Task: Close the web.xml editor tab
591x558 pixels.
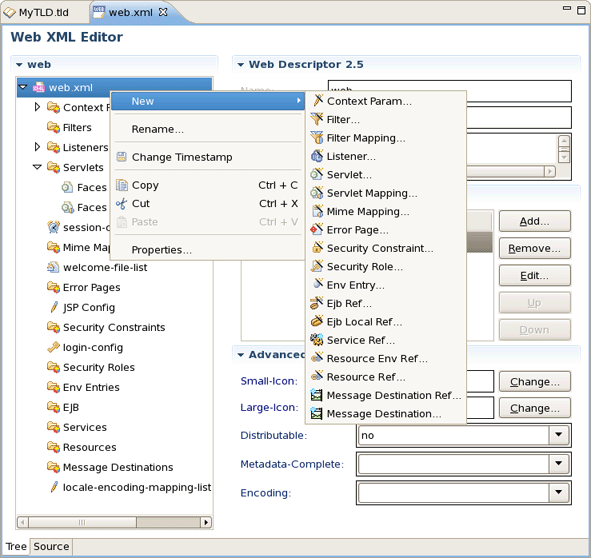Action: (x=163, y=12)
